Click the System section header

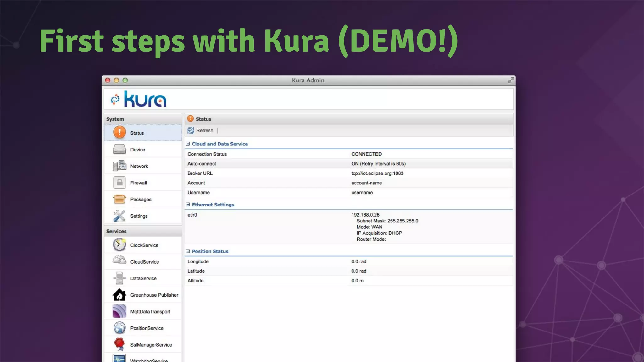(x=143, y=119)
